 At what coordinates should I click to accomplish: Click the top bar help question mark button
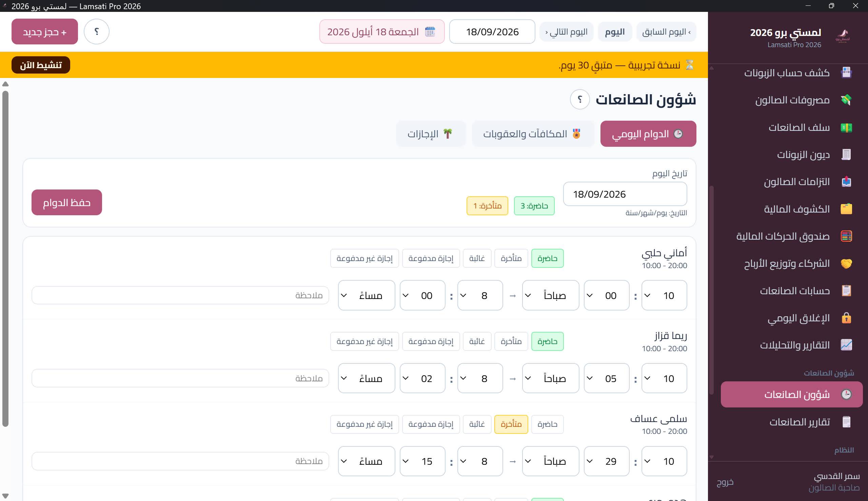click(x=97, y=32)
